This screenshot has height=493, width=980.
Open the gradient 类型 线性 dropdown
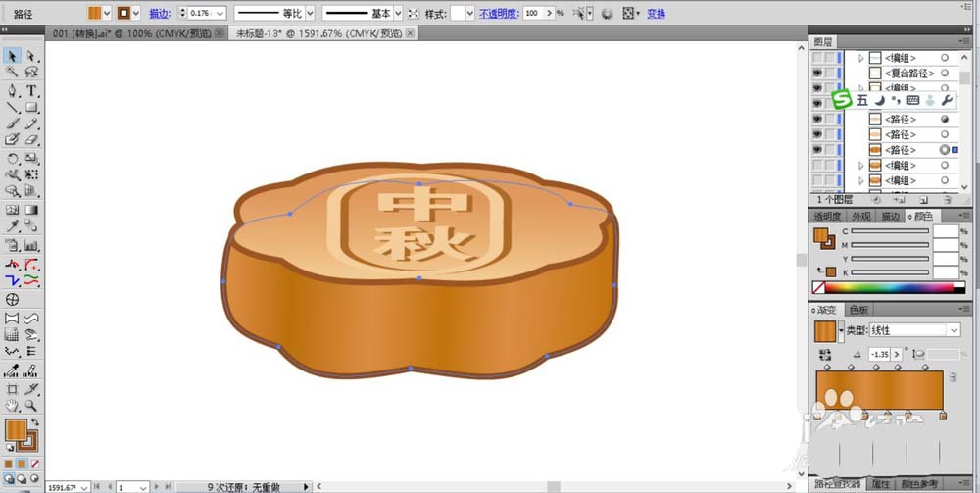point(954,330)
